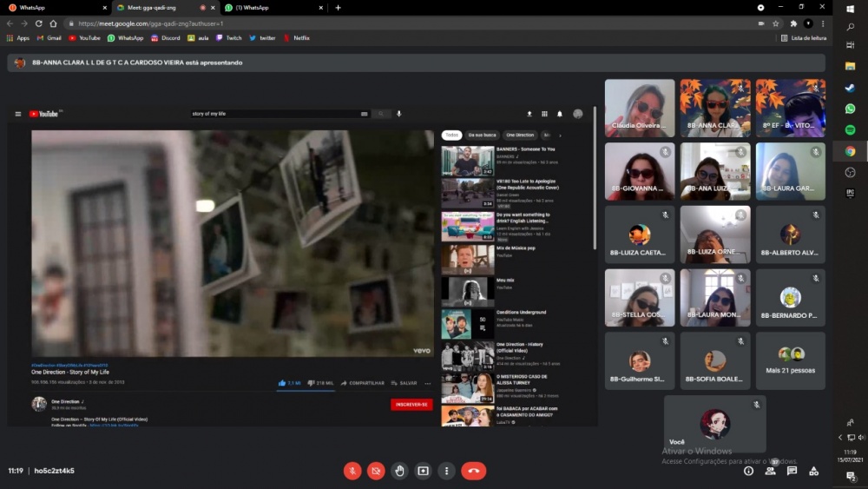Image resolution: width=868 pixels, height=489 pixels.
Task: Open Chrome three-dot menu
Action: pyautogui.click(x=823, y=23)
